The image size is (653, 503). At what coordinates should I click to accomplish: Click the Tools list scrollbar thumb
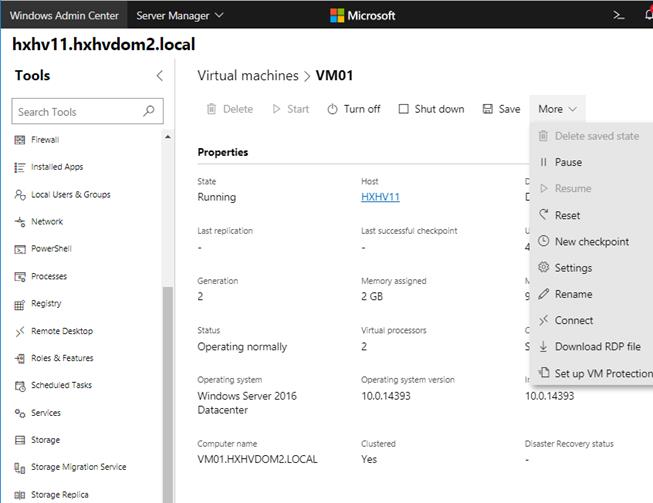[x=167, y=395]
